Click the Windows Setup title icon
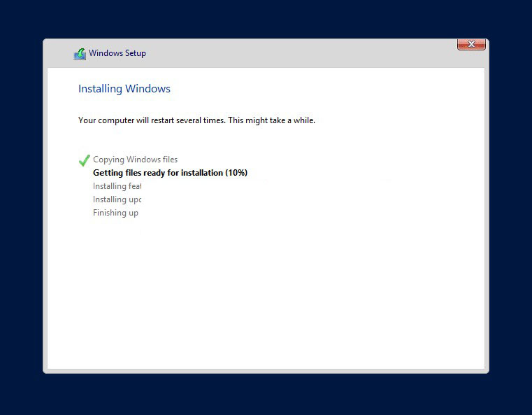532x415 pixels. pyautogui.click(x=80, y=54)
